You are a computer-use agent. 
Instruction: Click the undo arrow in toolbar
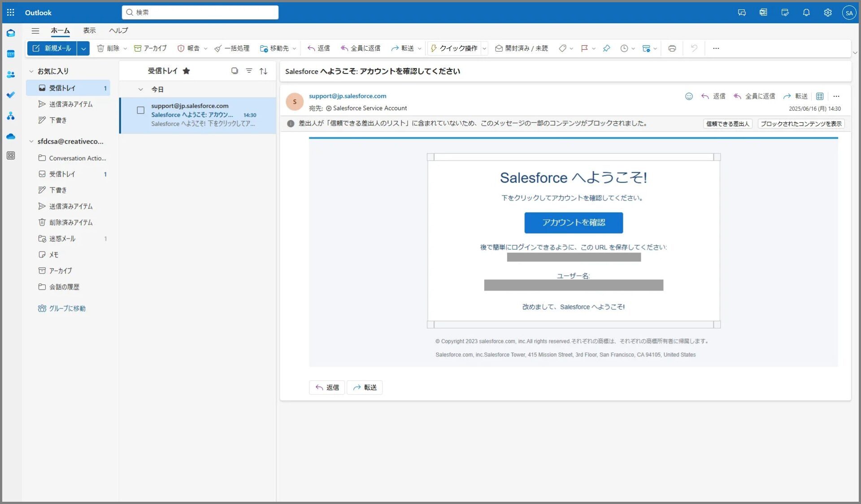pos(694,48)
